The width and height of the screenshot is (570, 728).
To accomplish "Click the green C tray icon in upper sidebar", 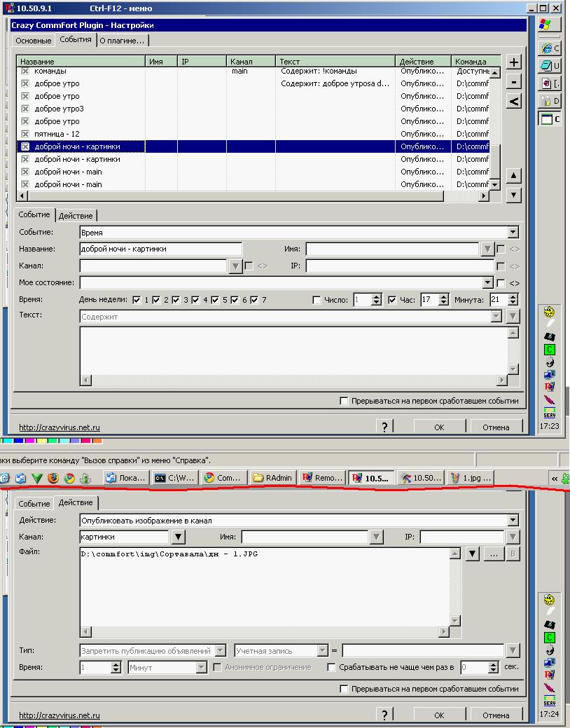I will pyautogui.click(x=550, y=349).
